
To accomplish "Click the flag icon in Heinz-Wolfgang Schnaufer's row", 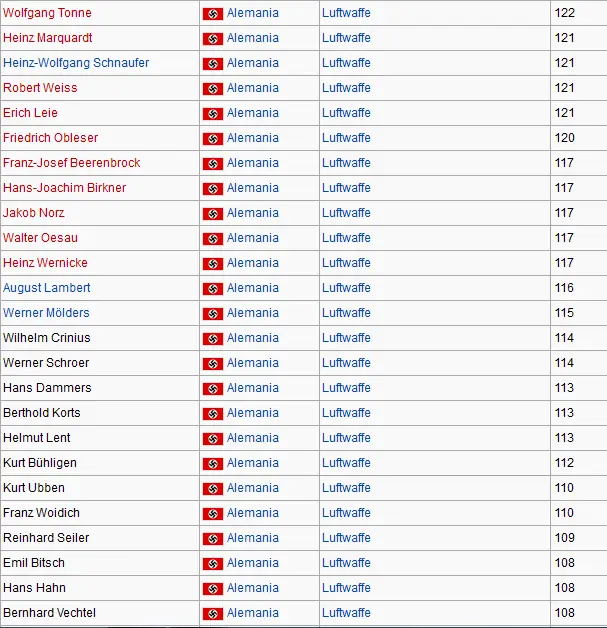I will coord(213,64).
